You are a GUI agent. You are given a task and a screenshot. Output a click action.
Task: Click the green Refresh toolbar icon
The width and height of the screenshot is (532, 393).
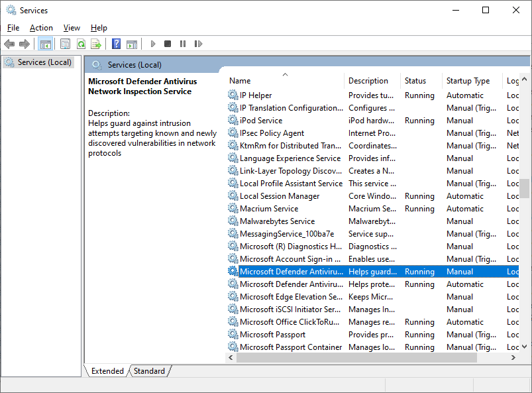(81, 44)
